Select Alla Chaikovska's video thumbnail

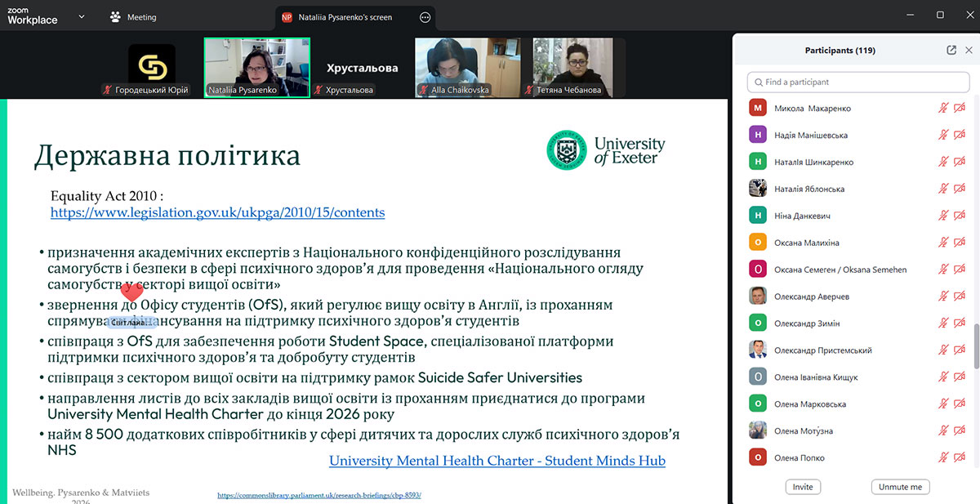tap(467, 67)
